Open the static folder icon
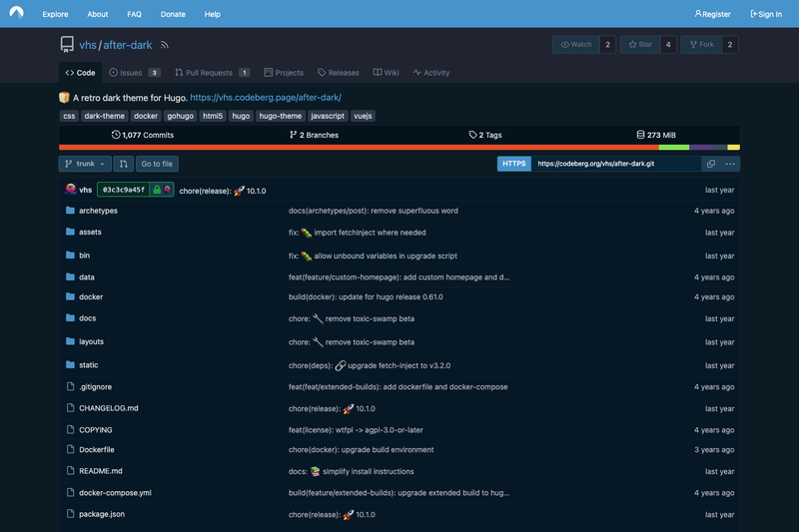Screen dimensions: 799x532 (70, 364)
